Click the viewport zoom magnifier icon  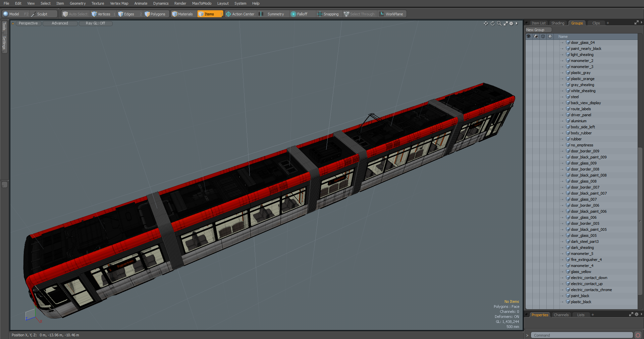point(499,23)
